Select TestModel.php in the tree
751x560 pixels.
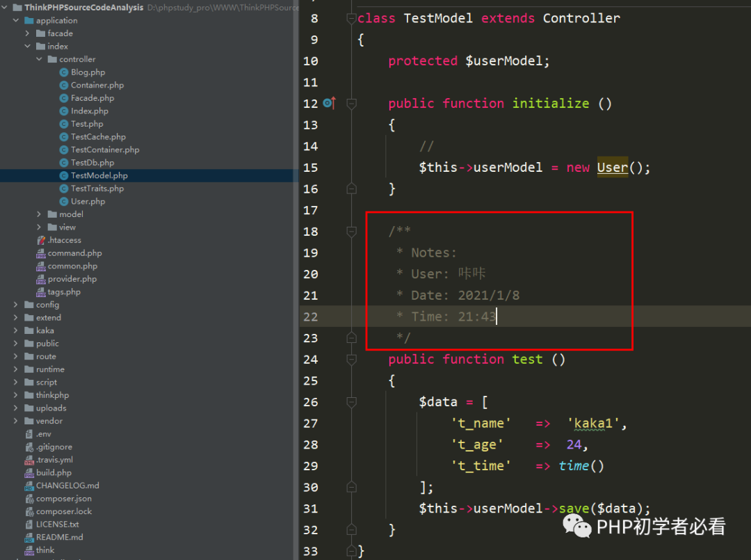[x=99, y=176]
